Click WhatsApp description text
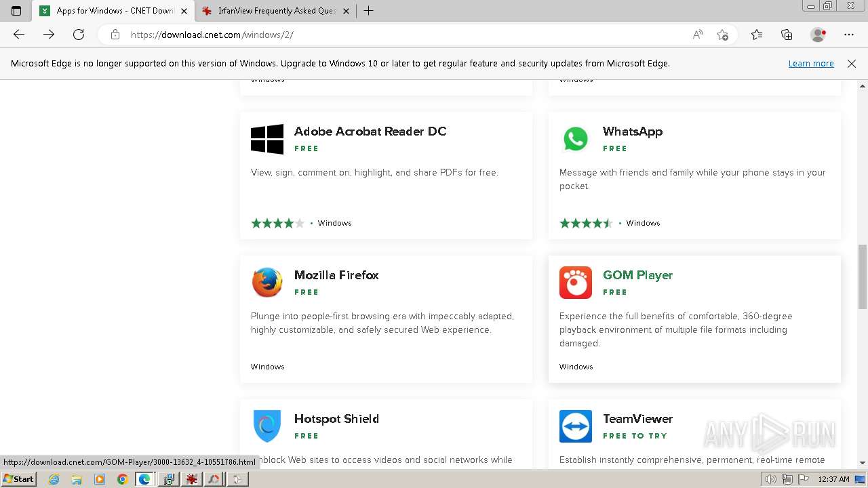This screenshot has width=868, height=488. tap(692, 180)
